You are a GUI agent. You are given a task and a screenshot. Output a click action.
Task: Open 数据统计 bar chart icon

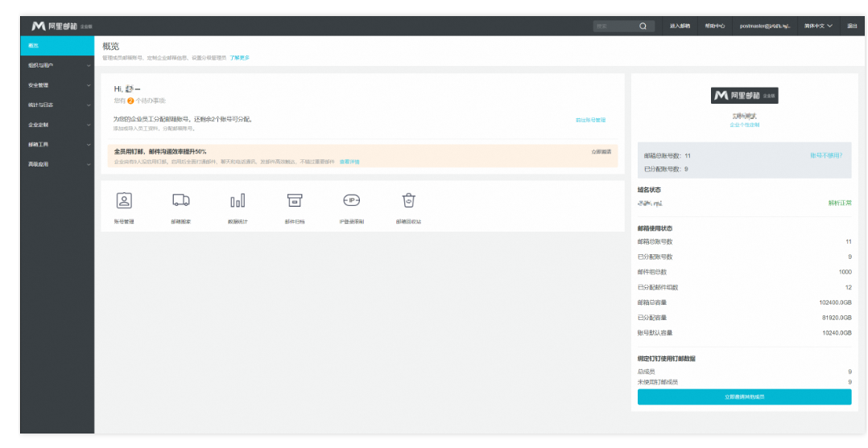(238, 201)
